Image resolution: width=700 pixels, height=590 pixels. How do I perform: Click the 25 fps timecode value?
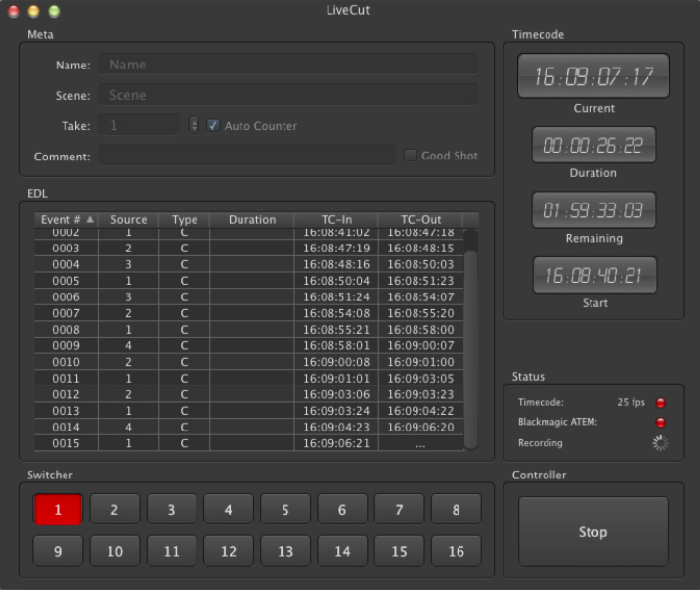point(631,402)
